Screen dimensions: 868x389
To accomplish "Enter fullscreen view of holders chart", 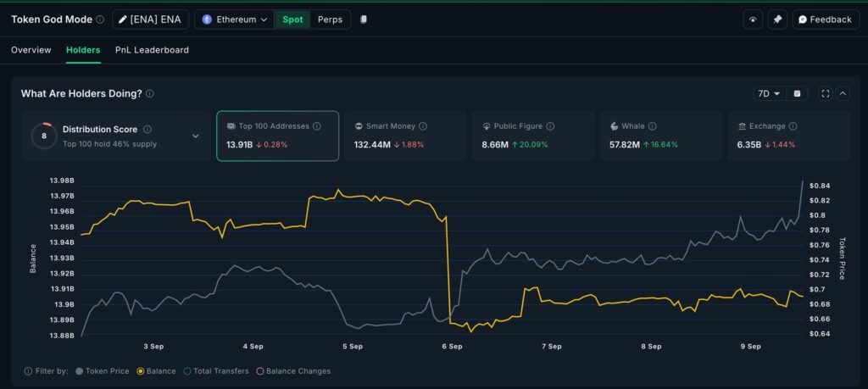I will tap(825, 93).
